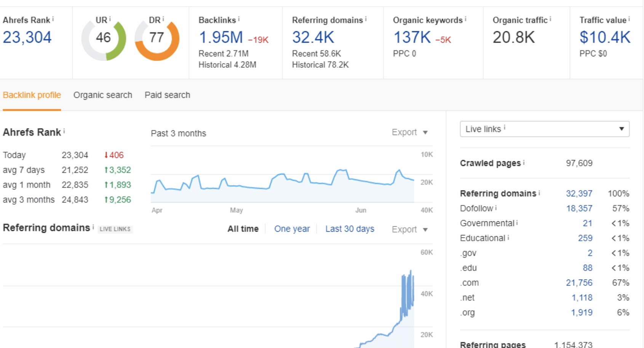644x348 pixels.
Task: Click the LIVE LINKS badge
Action: pos(115,229)
